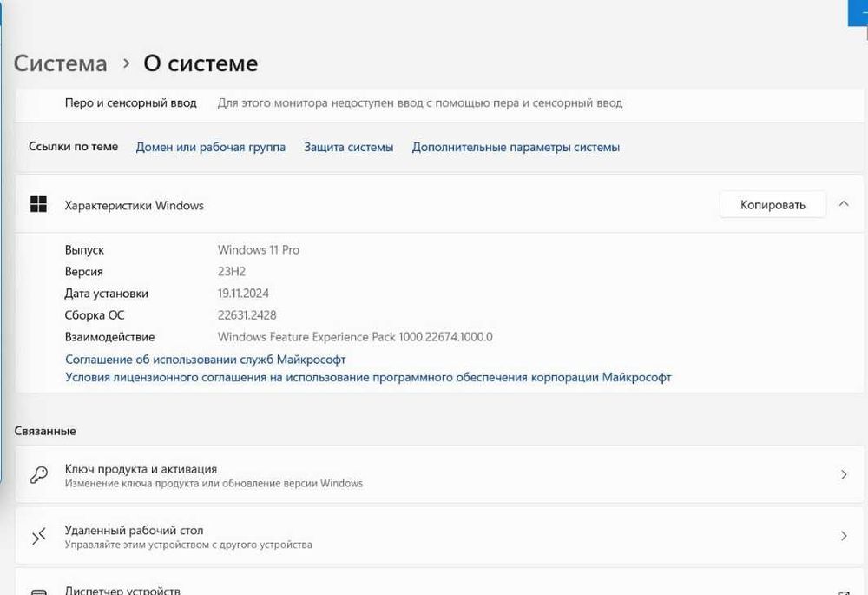This screenshot has height=595, width=868.
Task: Click the Remote Desktop arrows icon
Action: coord(39,537)
